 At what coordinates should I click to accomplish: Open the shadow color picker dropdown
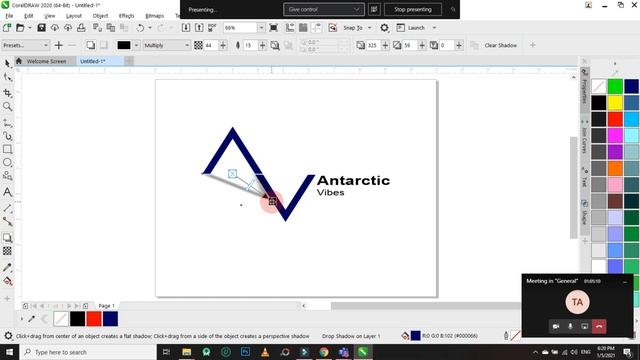tap(136, 45)
